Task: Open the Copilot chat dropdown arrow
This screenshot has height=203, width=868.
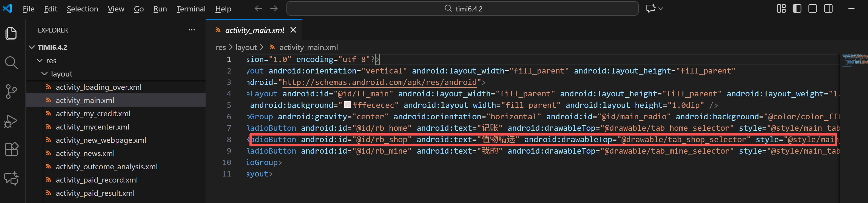Action: pyautogui.click(x=661, y=9)
